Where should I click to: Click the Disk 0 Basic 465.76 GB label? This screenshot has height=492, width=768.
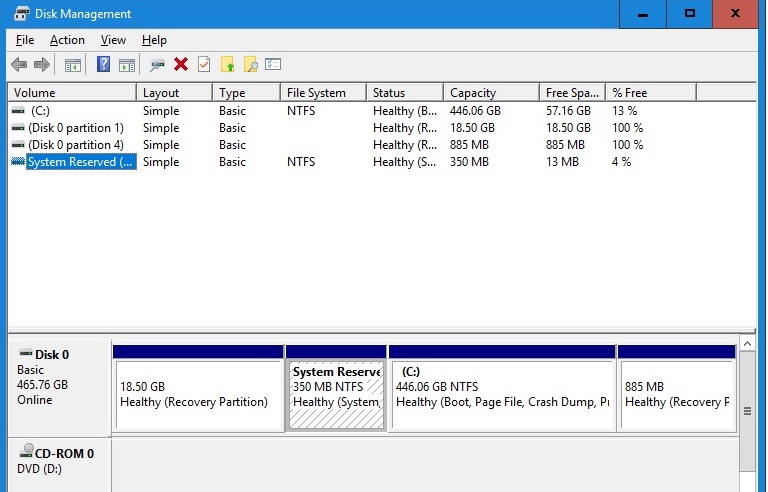click(x=59, y=387)
